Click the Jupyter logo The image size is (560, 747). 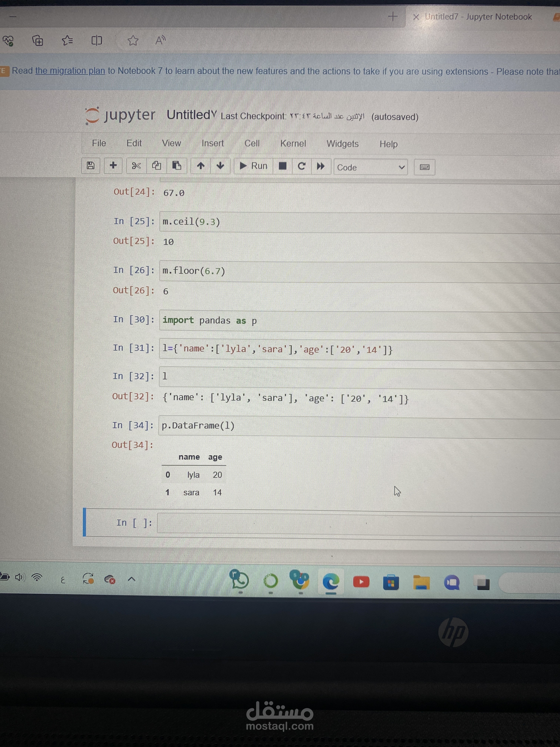(121, 115)
